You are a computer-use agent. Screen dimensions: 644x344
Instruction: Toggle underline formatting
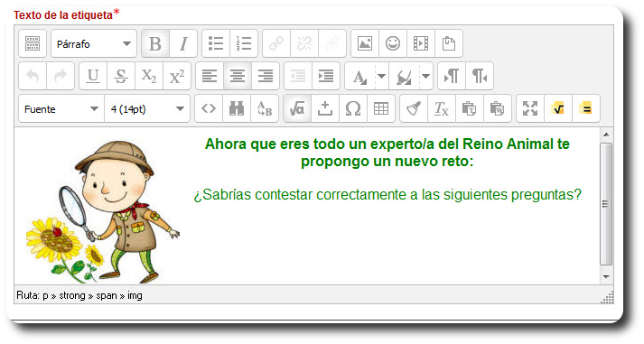point(93,76)
